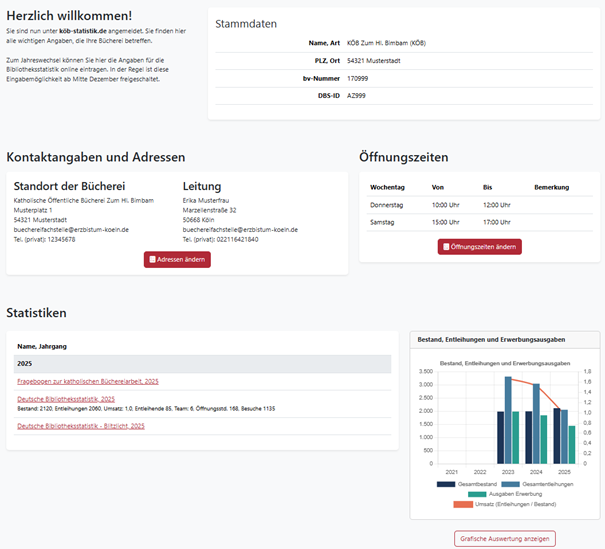
Task: Click the Herzlich willkommen heading
Action: (69, 16)
